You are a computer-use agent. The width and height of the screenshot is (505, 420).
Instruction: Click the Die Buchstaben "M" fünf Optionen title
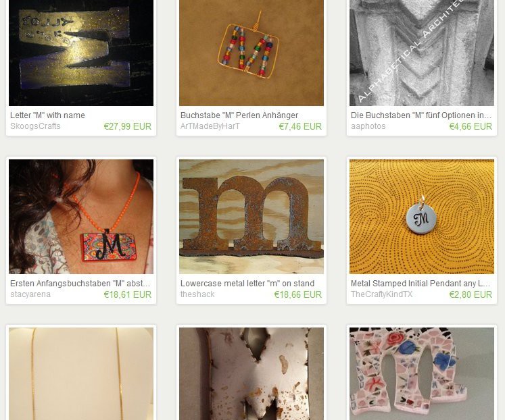point(421,115)
